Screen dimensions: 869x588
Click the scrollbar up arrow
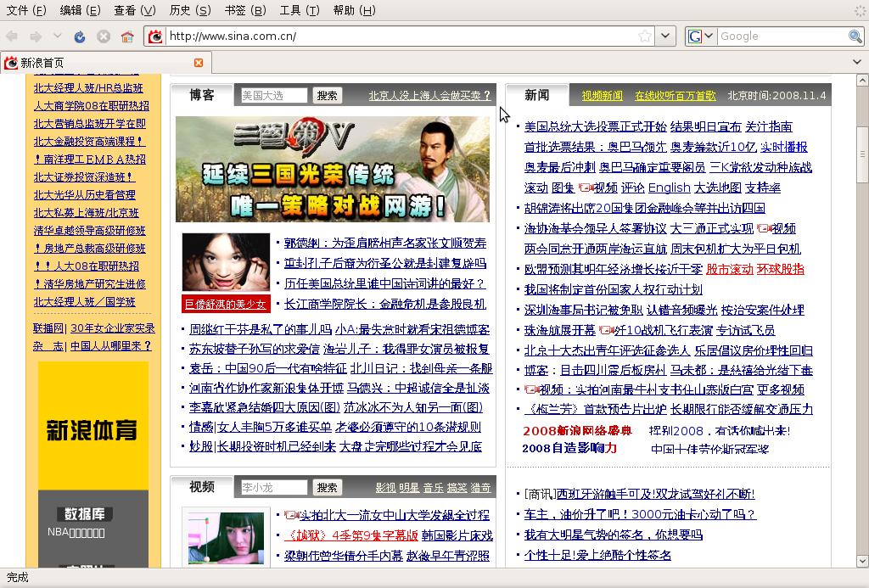click(x=862, y=81)
